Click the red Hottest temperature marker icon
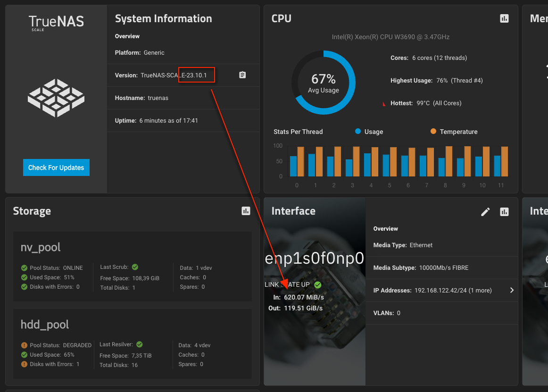The height and width of the screenshot is (392, 548). pos(384,103)
